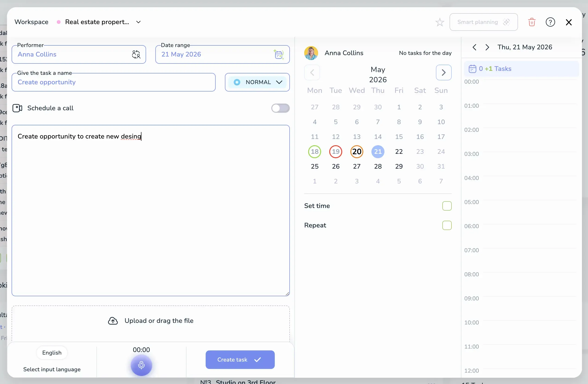This screenshot has width=588, height=384.
Task: Click the Create task button
Action: point(240,360)
